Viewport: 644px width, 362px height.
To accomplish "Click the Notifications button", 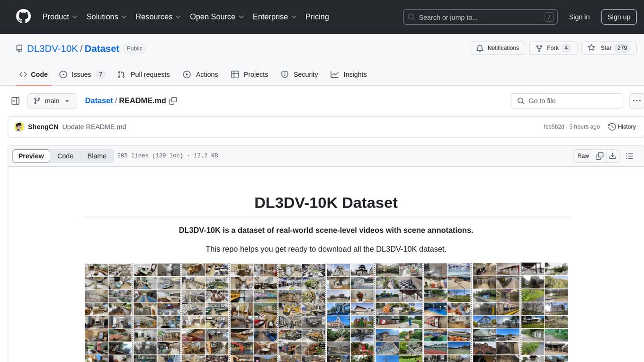I will (x=498, y=48).
